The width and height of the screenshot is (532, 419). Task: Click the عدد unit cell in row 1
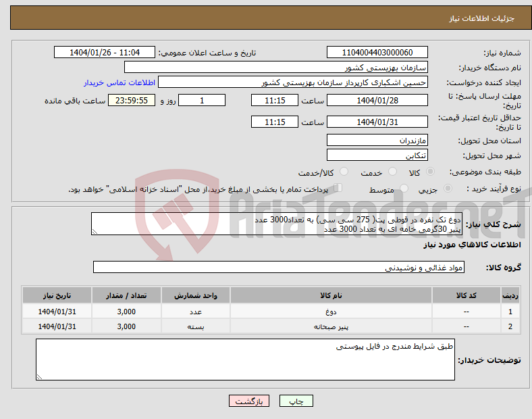195,312
